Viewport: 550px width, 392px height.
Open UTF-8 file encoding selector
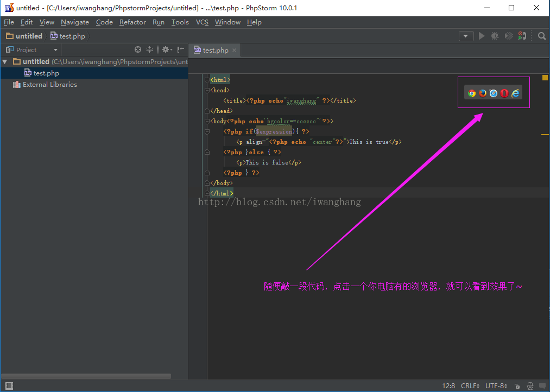pyautogui.click(x=496, y=385)
